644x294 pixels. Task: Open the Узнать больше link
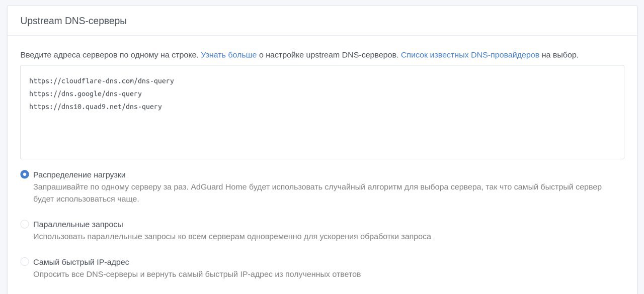point(229,55)
